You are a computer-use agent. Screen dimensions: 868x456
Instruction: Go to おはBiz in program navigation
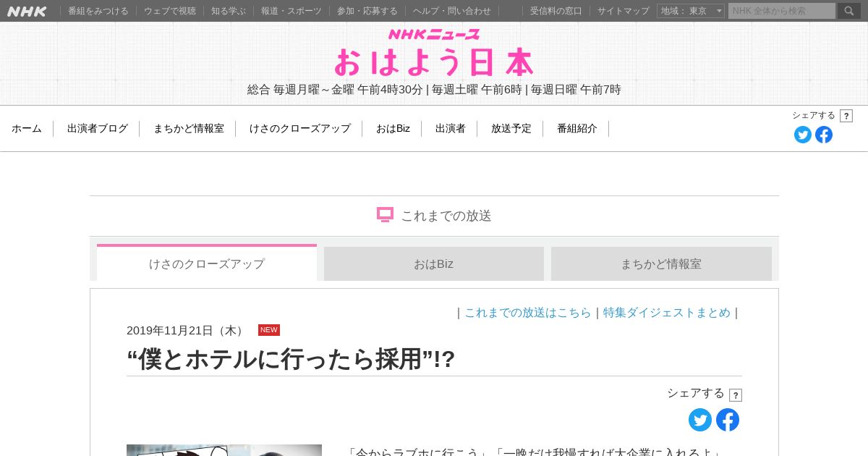coord(393,129)
